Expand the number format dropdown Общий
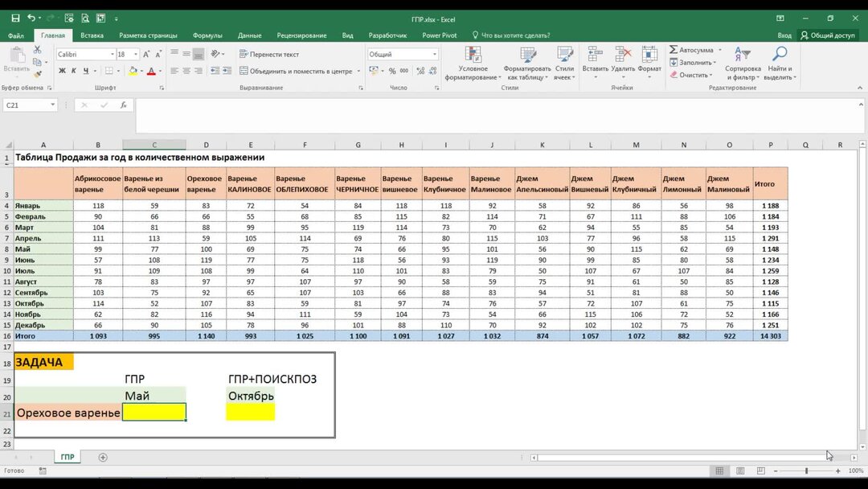Image resolution: width=868 pixels, height=489 pixels. click(x=435, y=54)
